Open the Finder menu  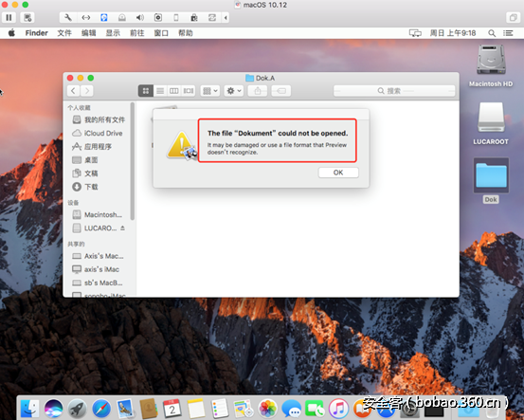36,33
